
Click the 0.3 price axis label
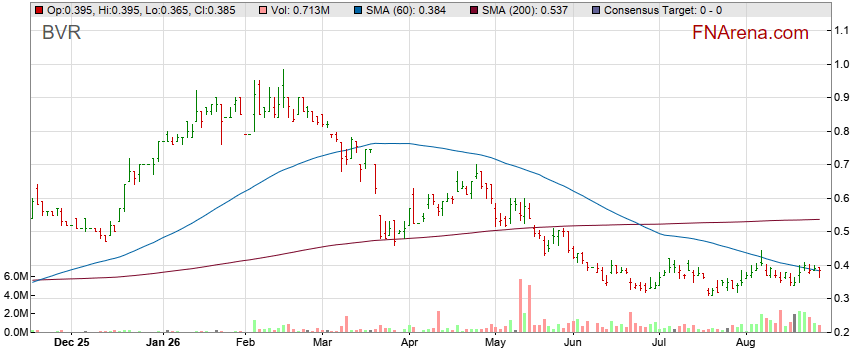[842, 299]
